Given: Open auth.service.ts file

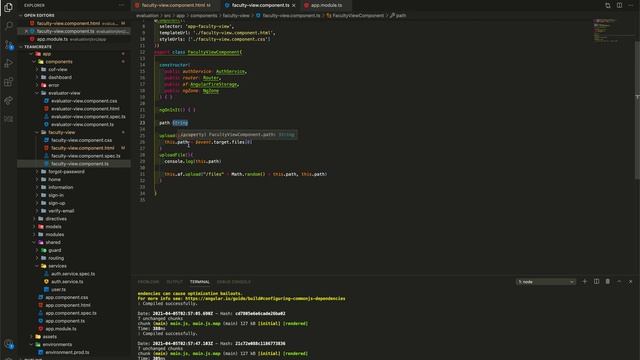Looking at the screenshot, I should [x=67, y=282].
